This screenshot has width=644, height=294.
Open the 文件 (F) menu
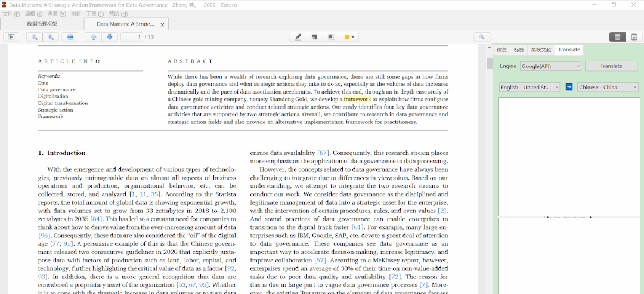pos(11,14)
